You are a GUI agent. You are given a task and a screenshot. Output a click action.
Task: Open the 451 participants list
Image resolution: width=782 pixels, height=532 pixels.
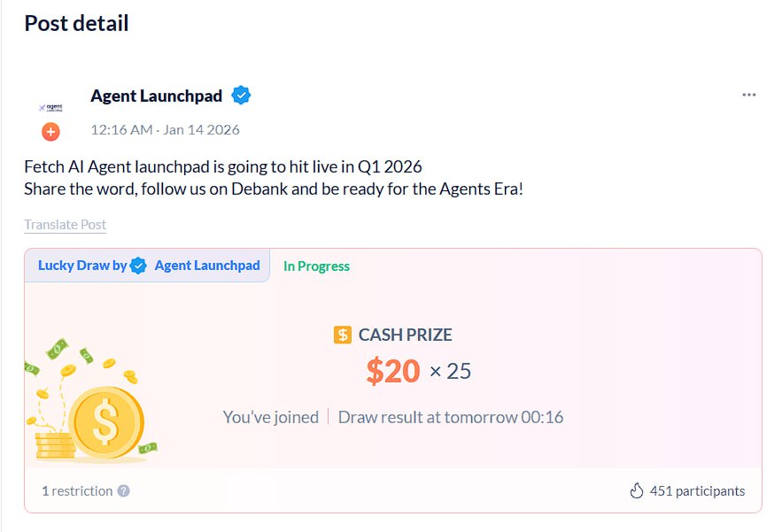click(697, 490)
